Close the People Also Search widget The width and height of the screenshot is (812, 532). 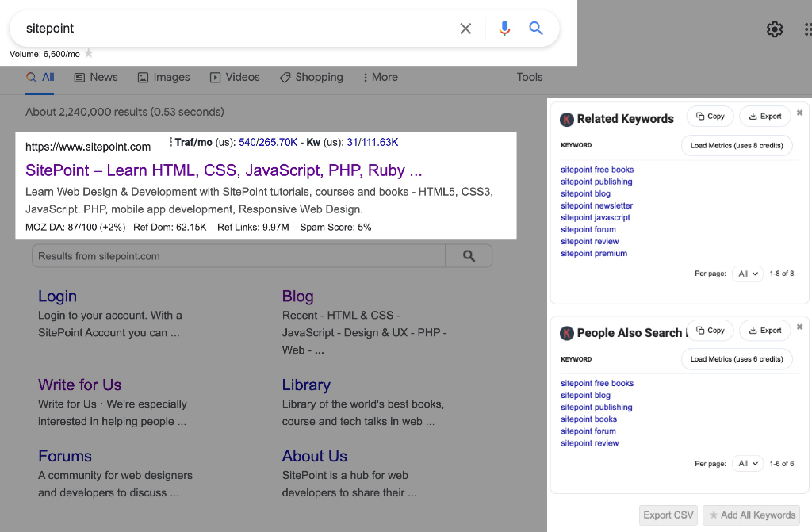(799, 327)
